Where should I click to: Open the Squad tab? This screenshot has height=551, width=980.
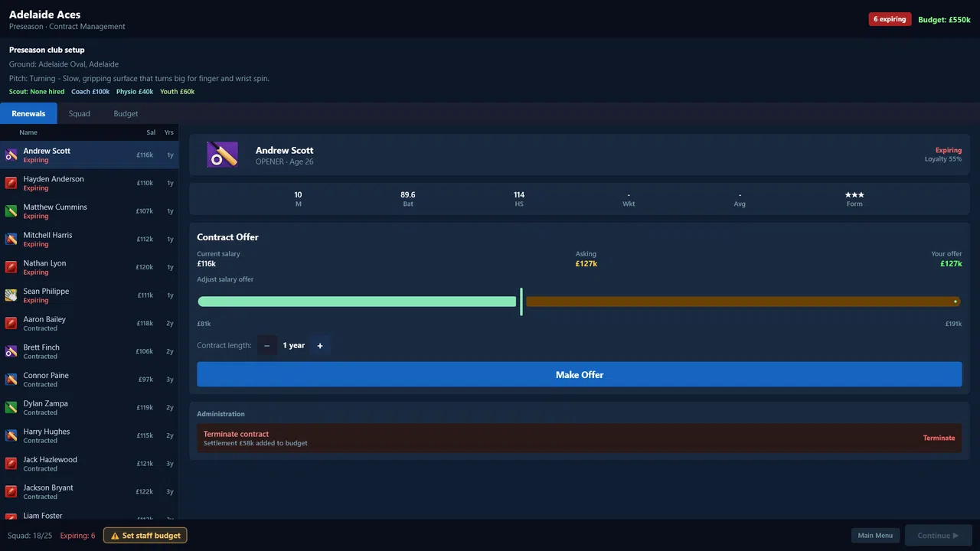(80, 113)
